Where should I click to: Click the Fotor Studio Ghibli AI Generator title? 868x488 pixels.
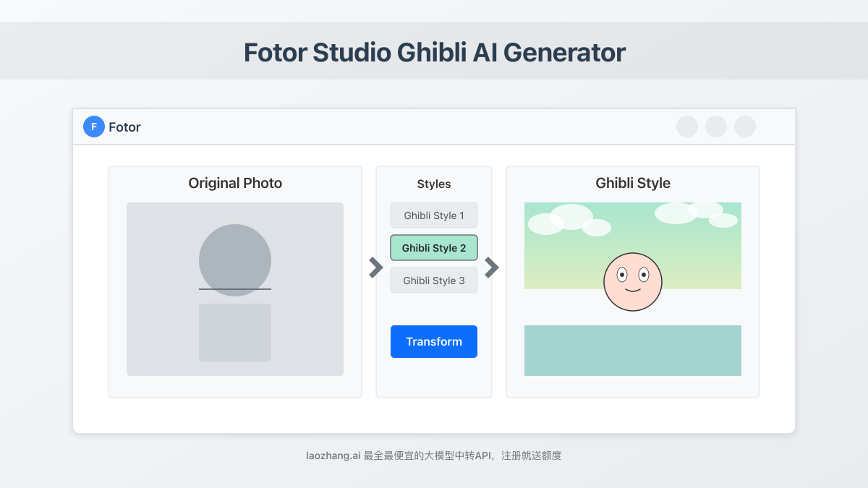click(434, 53)
